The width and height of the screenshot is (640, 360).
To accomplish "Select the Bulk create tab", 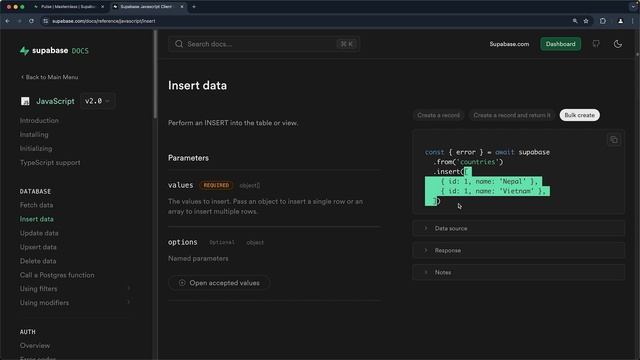I will click(580, 115).
